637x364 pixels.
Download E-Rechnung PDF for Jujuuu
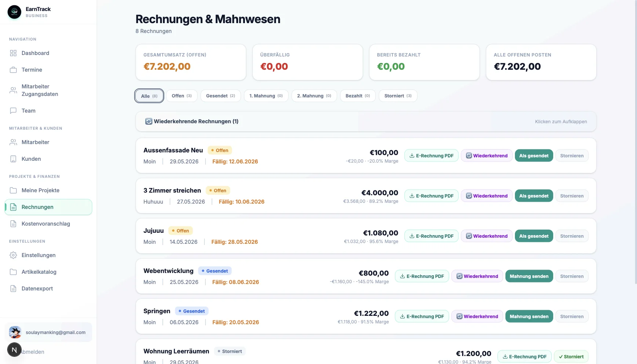(x=431, y=236)
